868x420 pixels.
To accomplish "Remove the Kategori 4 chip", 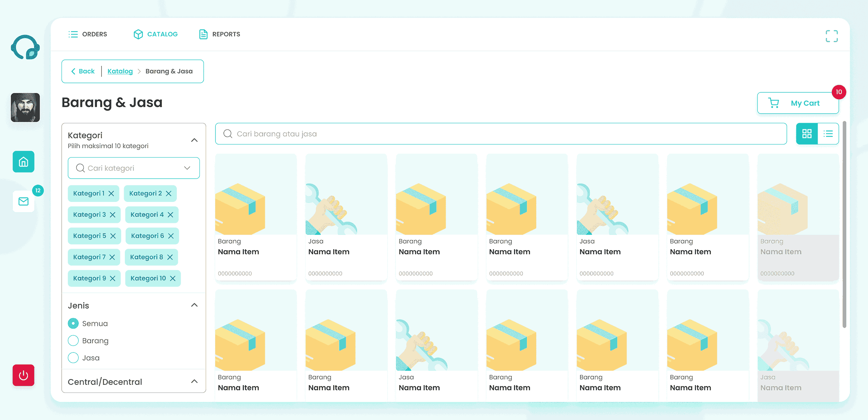I will click(170, 215).
